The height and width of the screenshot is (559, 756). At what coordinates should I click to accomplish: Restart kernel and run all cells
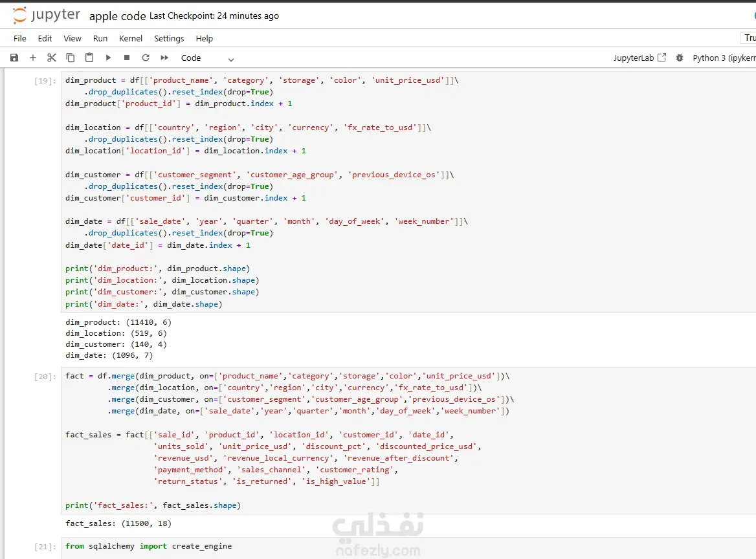(164, 58)
